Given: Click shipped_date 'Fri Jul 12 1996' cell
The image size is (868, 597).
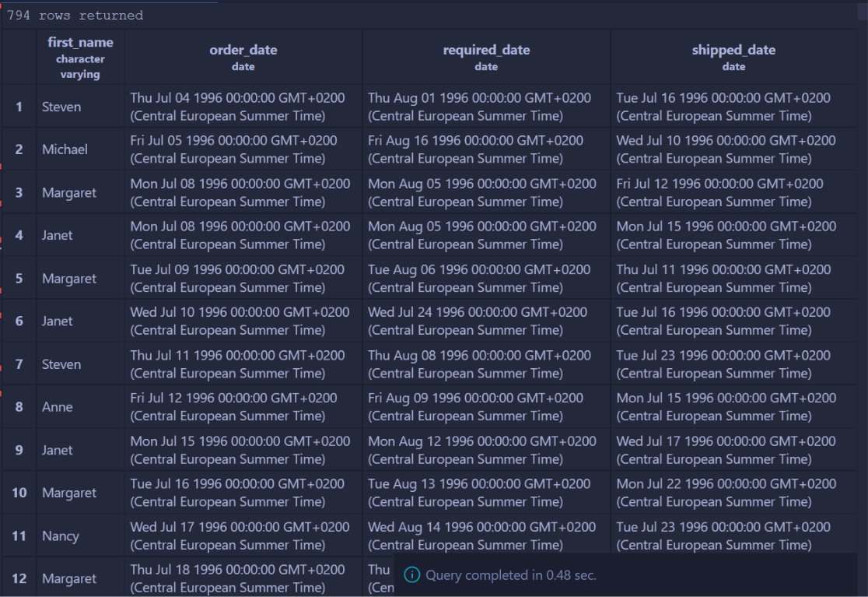Looking at the screenshot, I should tap(733, 192).
